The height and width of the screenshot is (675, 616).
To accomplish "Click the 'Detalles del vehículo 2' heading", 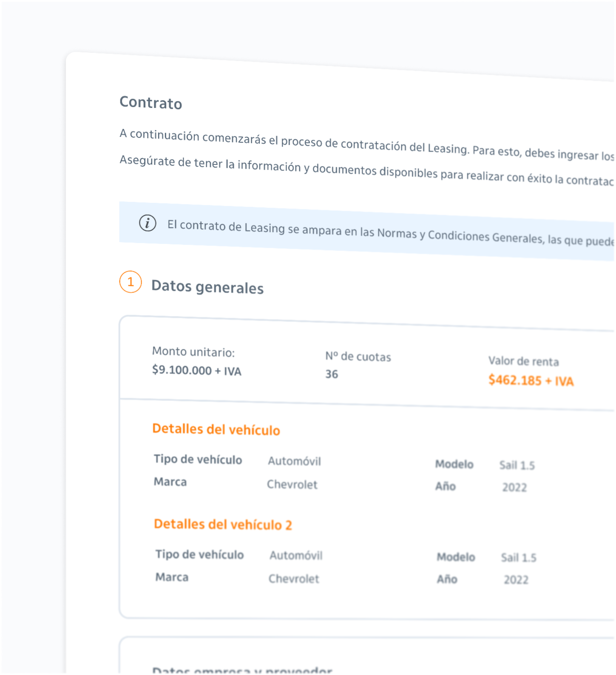I will point(223,525).
